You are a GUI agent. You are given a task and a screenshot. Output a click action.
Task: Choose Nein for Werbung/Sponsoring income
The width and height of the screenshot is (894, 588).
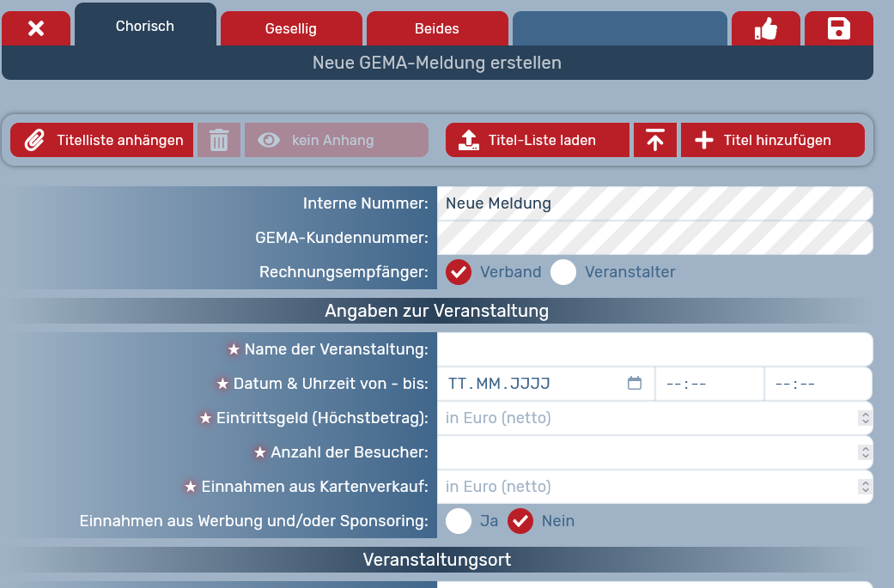pos(520,521)
